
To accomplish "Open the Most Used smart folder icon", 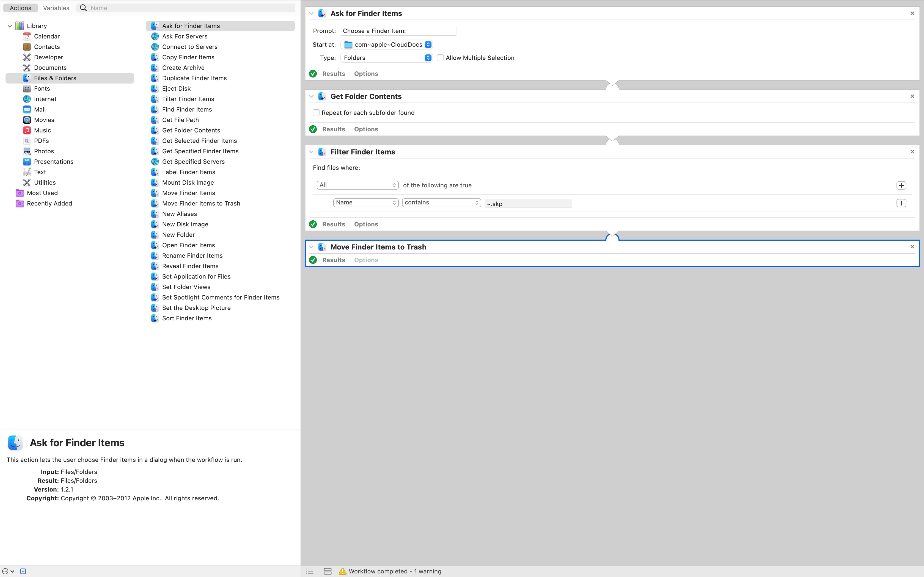I will pyautogui.click(x=20, y=193).
